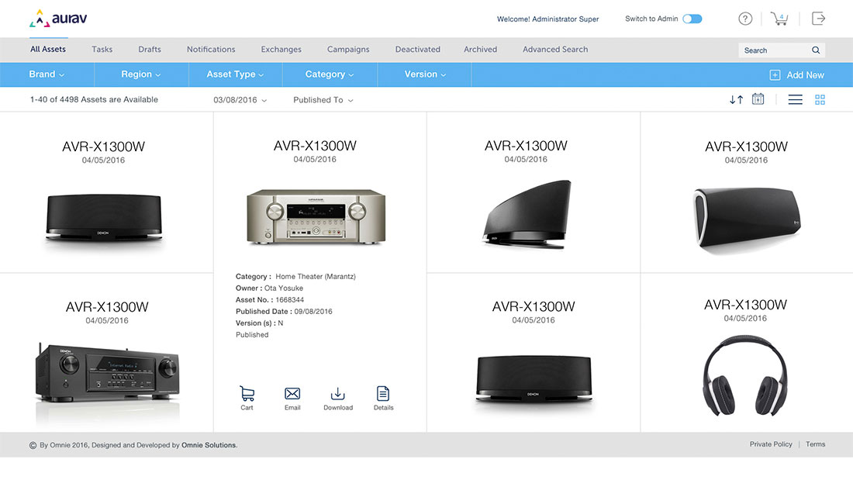853x504 pixels.
Task: Click the logout icon
Action: pos(818,19)
